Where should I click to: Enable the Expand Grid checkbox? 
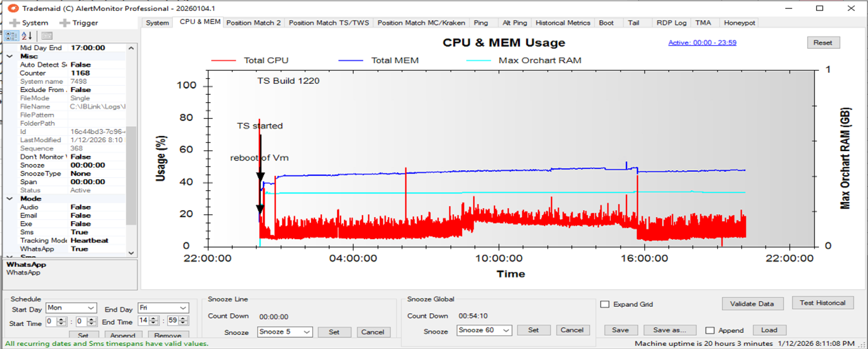(605, 305)
